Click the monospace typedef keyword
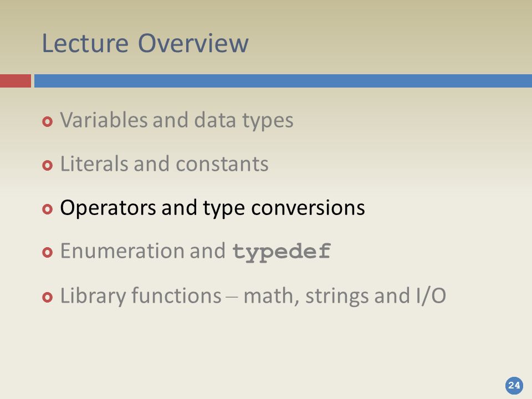Viewport: 532px width, 399px height. coord(282,253)
